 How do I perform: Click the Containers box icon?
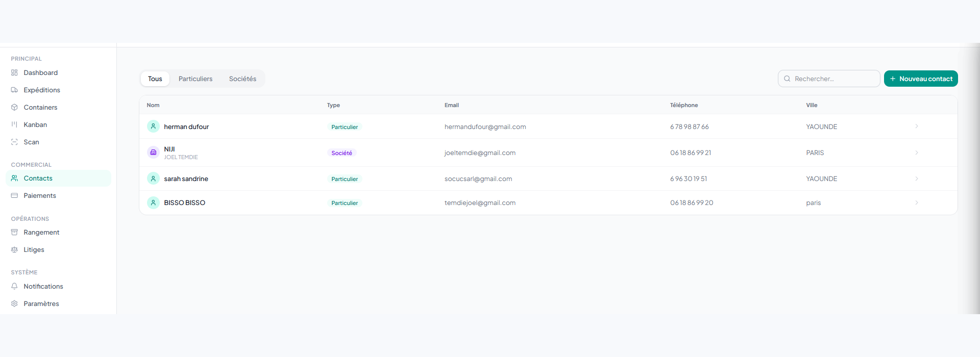14,108
